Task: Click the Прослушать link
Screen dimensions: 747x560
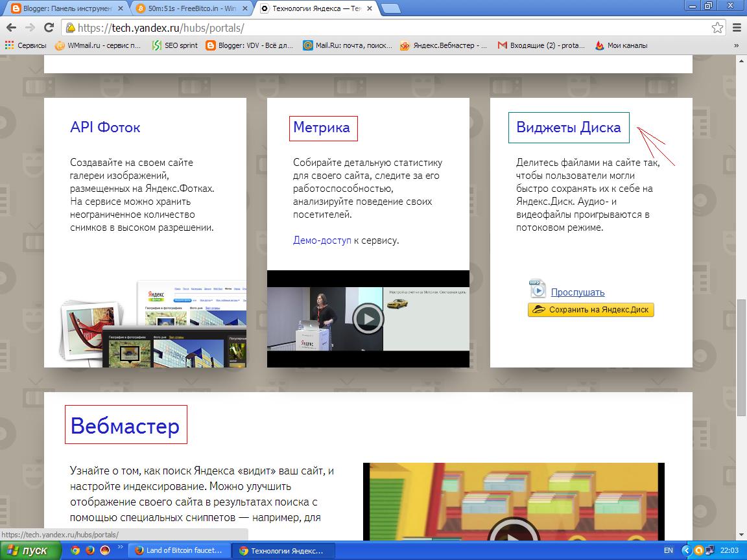Action: pos(577,292)
